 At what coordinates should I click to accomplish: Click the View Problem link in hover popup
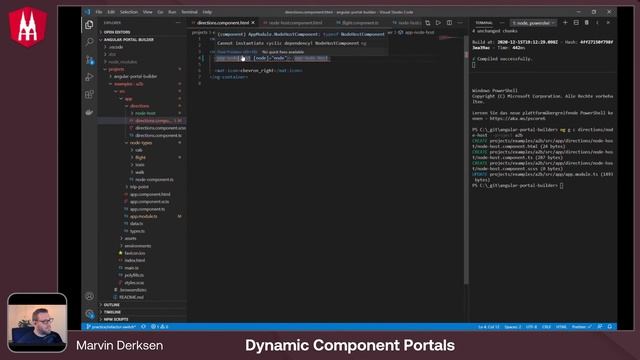237,52
